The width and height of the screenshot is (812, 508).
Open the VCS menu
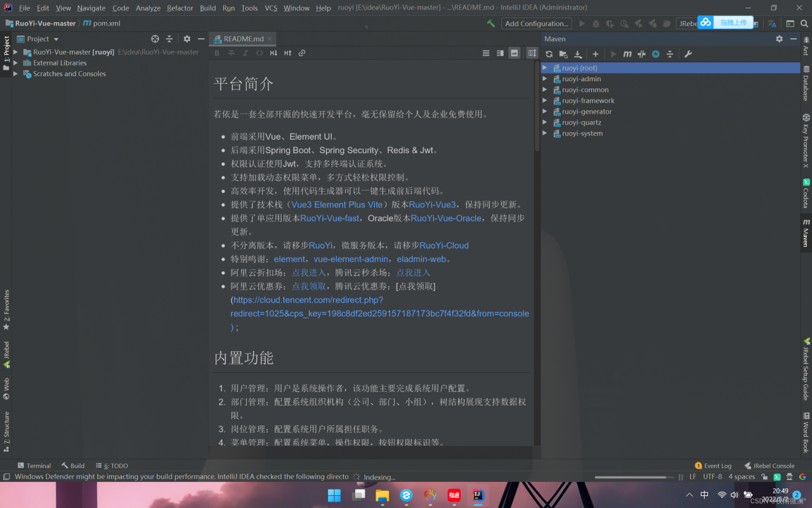(271, 8)
